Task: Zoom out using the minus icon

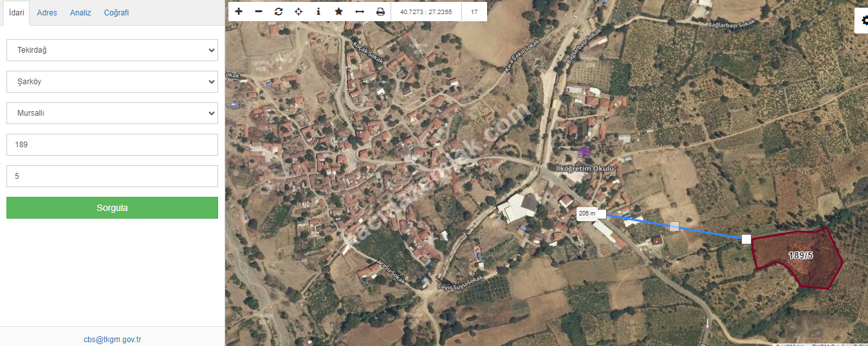Action: [x=259, y=12]
